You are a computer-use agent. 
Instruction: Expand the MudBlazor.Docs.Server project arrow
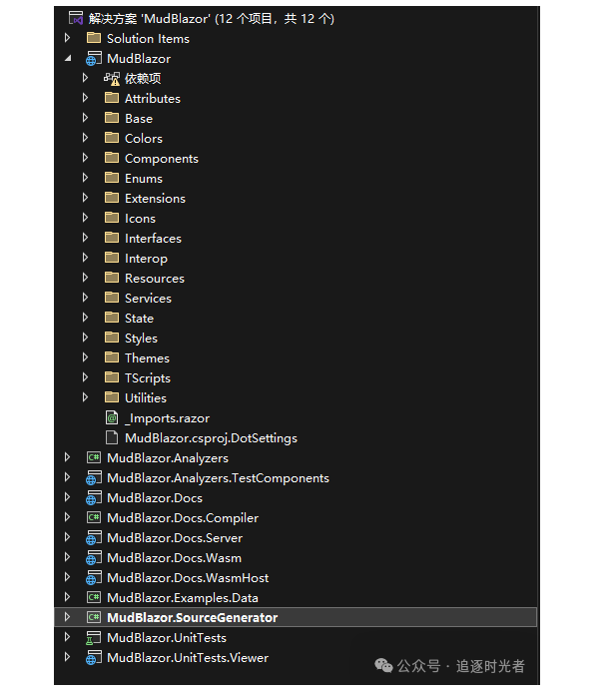68,537
